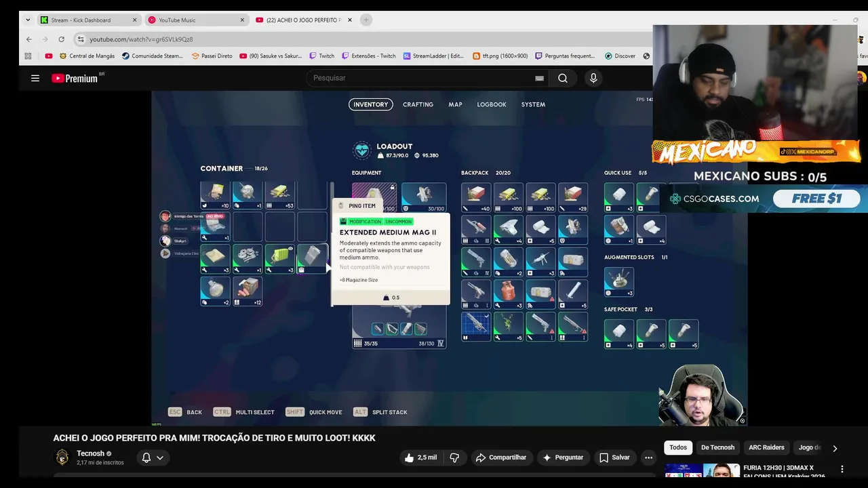Image resolution: width=868 pixels, height=488 pixels.
Task: Click the Quick Move hint button
Action: (x=314, y=412)
